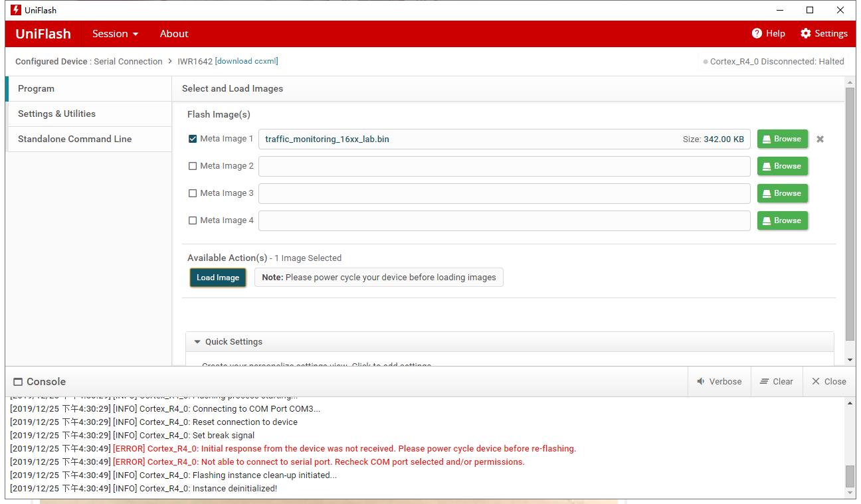Click the console scroll down arrow
Screen dimensions: 861x504
850,493
